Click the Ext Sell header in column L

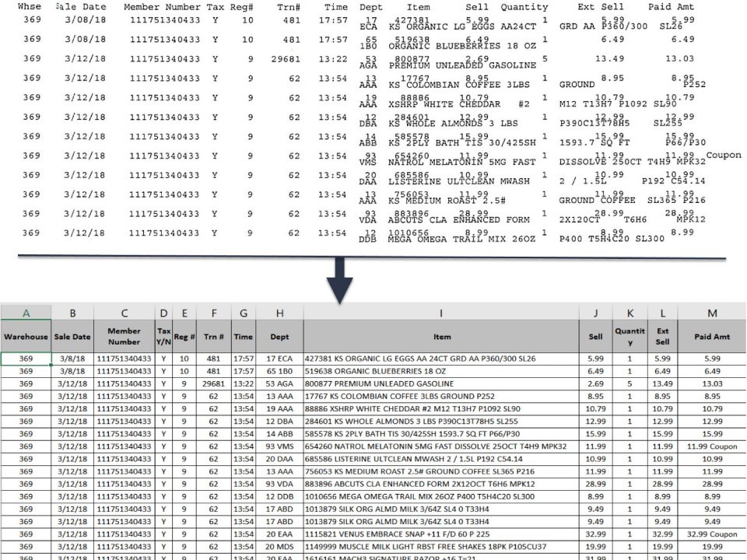tap(662, 336)
